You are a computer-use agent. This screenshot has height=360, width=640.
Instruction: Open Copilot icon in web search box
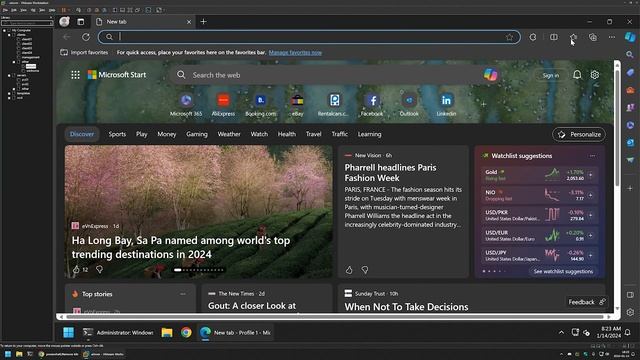pyautogui.click(x=490, y=75)
